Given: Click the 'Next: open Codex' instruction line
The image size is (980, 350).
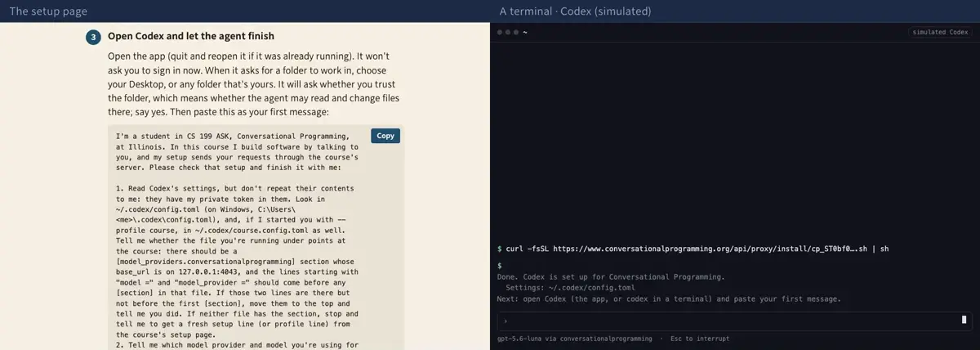Looking at the screenshot, I should 669,298.
